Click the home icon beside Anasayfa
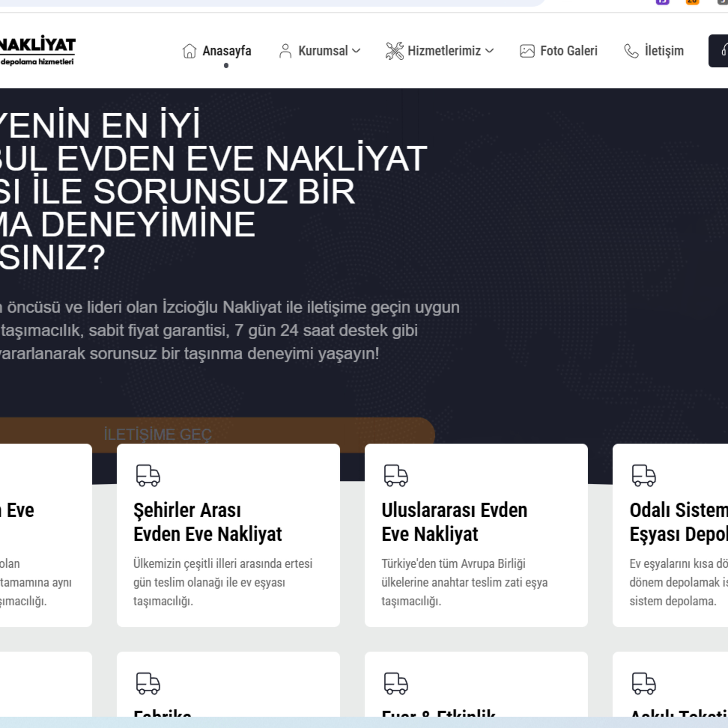Image resolution: width=728 pixels, height=728 pixels. click(x=189, y=51)
